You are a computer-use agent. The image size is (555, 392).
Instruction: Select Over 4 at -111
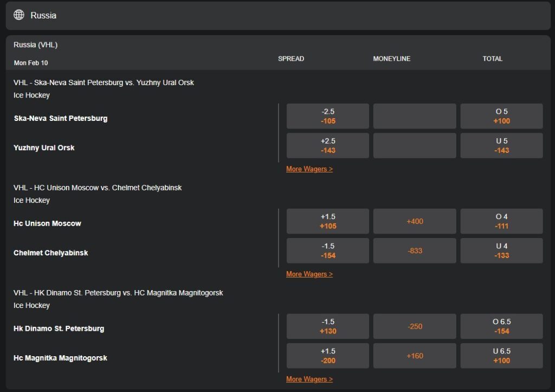pos(501,221)
